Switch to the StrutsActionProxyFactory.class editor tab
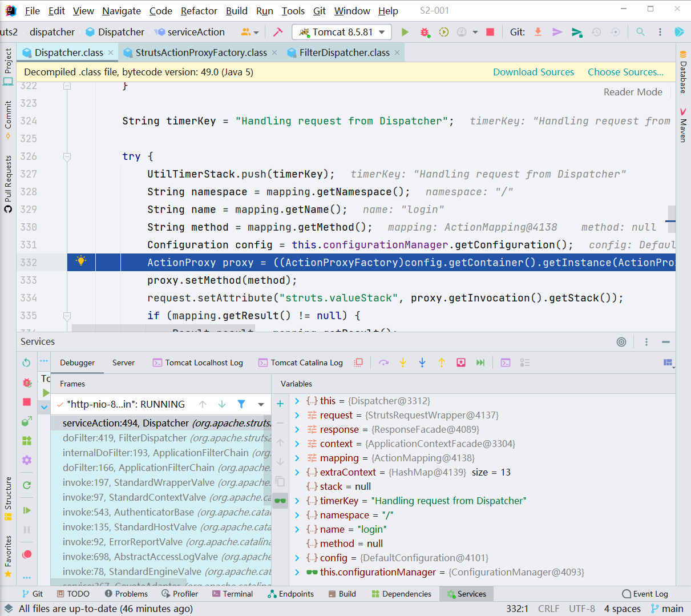The image size is (691, 616). [x=201, y=53]
